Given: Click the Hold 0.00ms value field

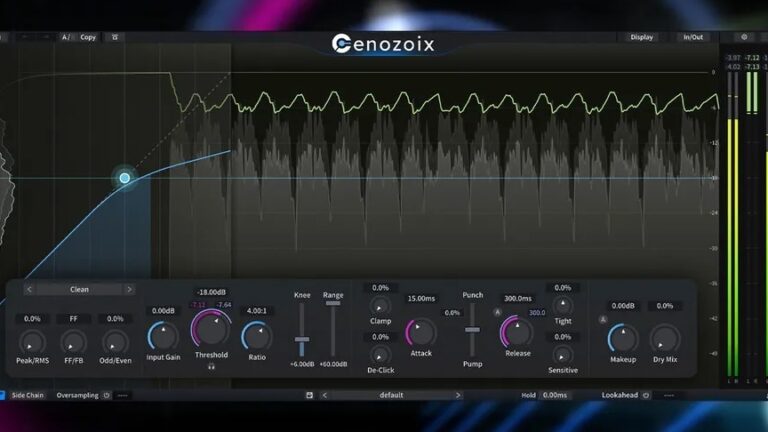Looking at the screenshot, I should point(554,395).
